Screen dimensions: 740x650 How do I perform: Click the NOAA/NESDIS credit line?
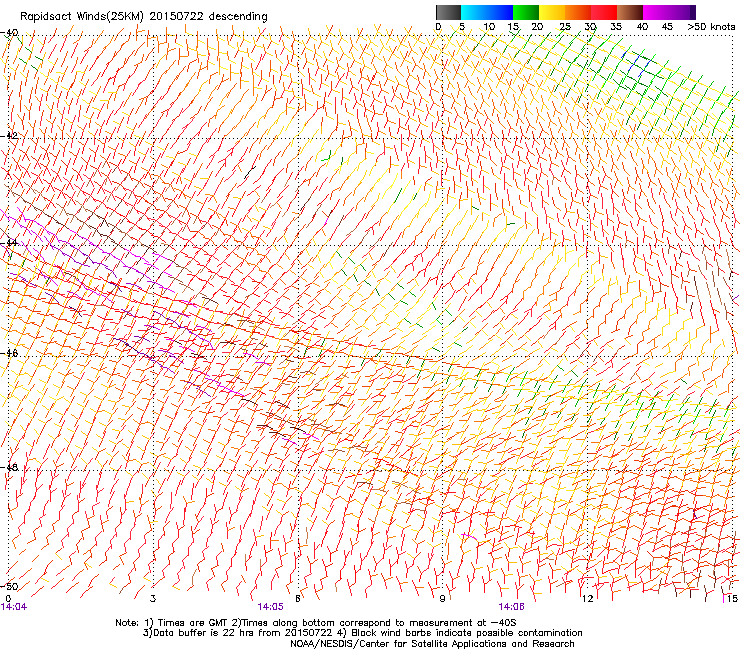[432, 644]
